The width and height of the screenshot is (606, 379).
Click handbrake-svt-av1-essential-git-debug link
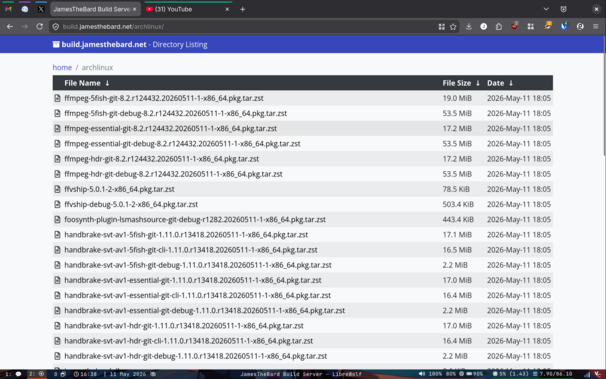(x=204, y=310)
